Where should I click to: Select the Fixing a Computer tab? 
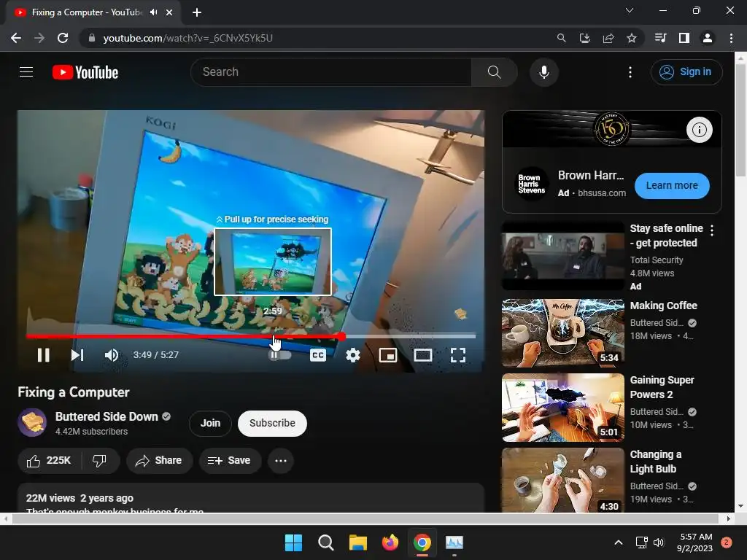(86, 12)
